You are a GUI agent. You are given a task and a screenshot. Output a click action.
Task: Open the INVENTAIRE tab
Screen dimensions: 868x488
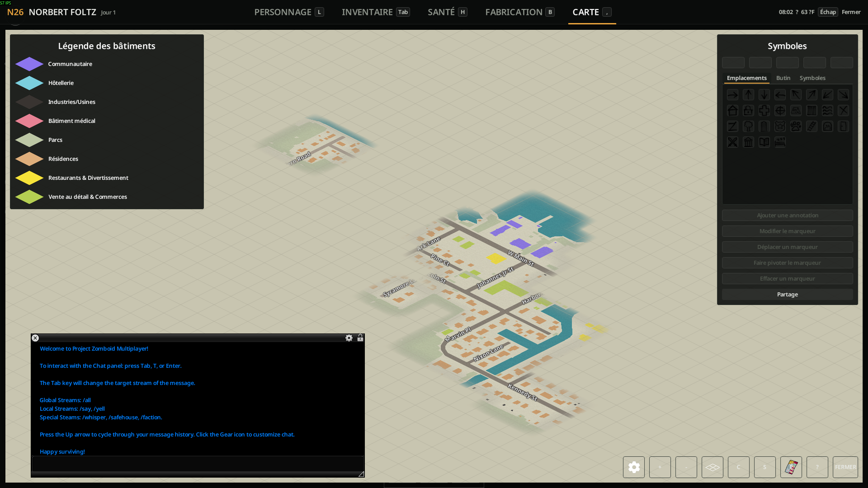pos(376,12)
